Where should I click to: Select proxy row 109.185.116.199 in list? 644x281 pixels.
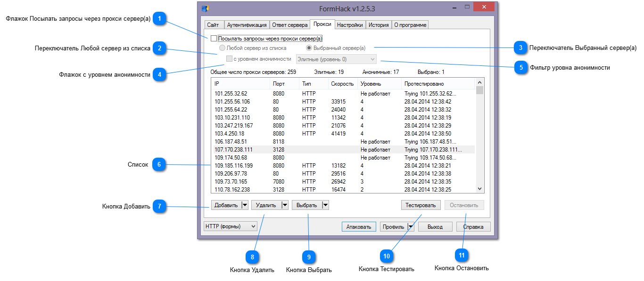tap(234, 166)
